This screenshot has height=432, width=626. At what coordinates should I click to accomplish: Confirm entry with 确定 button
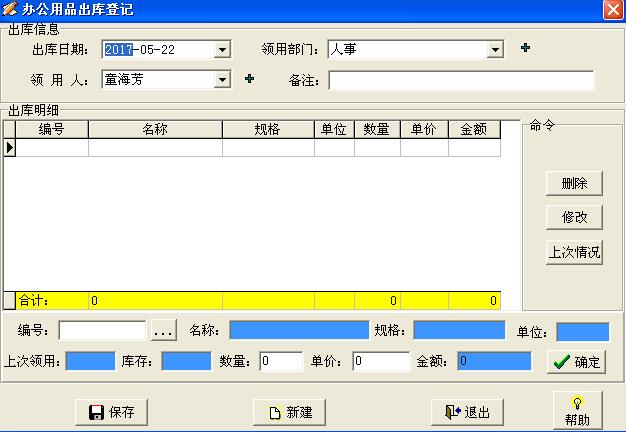[576, 362]
